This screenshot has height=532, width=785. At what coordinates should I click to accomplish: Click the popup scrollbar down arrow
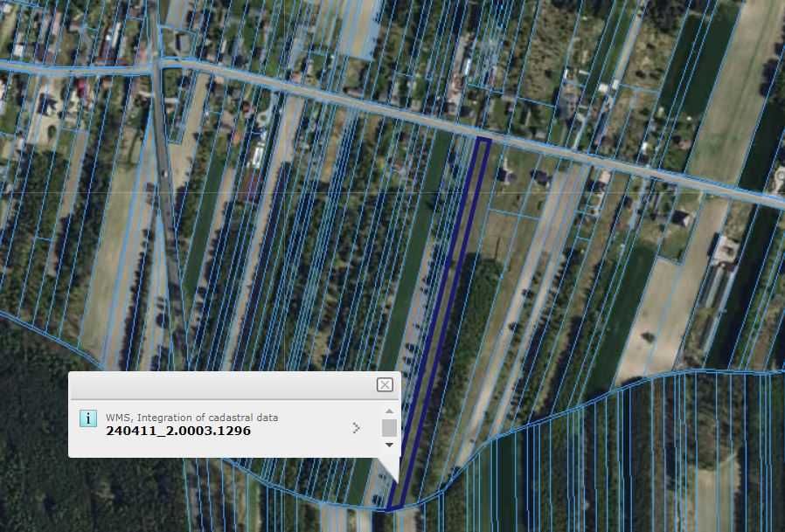(389, 445)
